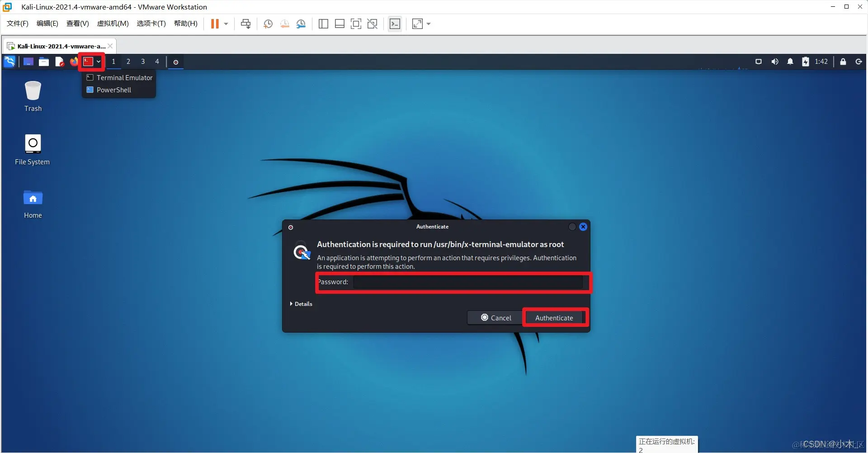This screenshot has height=453, width=868.
Task: Click the log out icon
Action: click(x=859, y=62)
